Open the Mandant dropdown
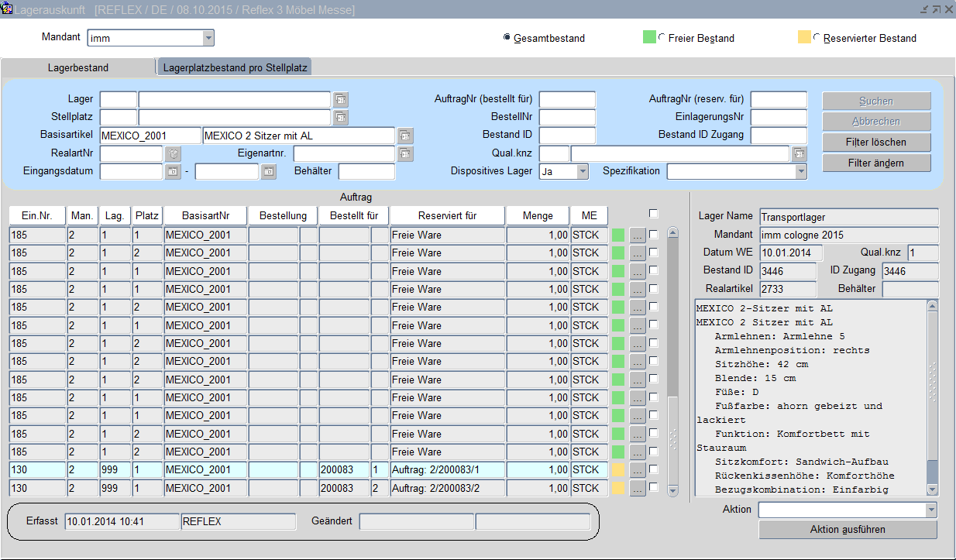 coord(208,38)
